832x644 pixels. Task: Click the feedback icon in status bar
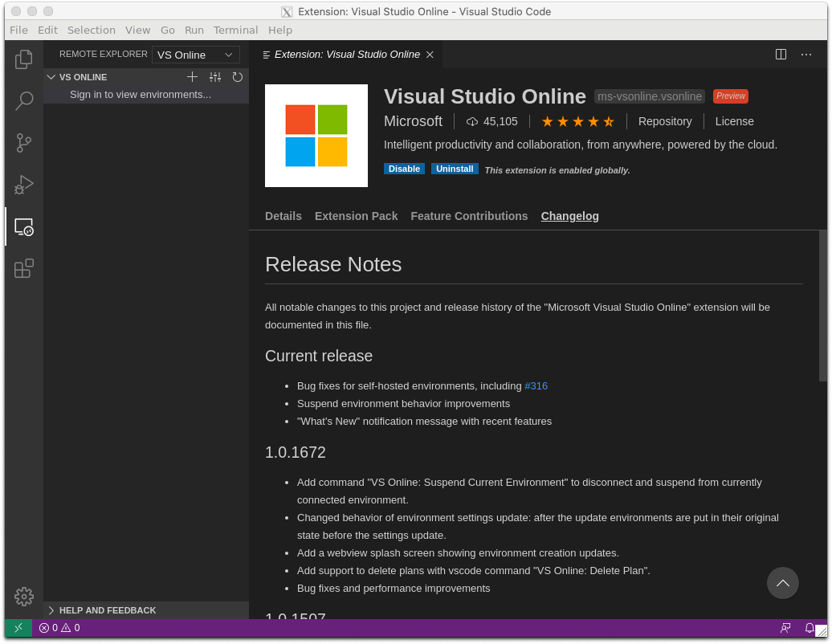(x=785, y=628)
